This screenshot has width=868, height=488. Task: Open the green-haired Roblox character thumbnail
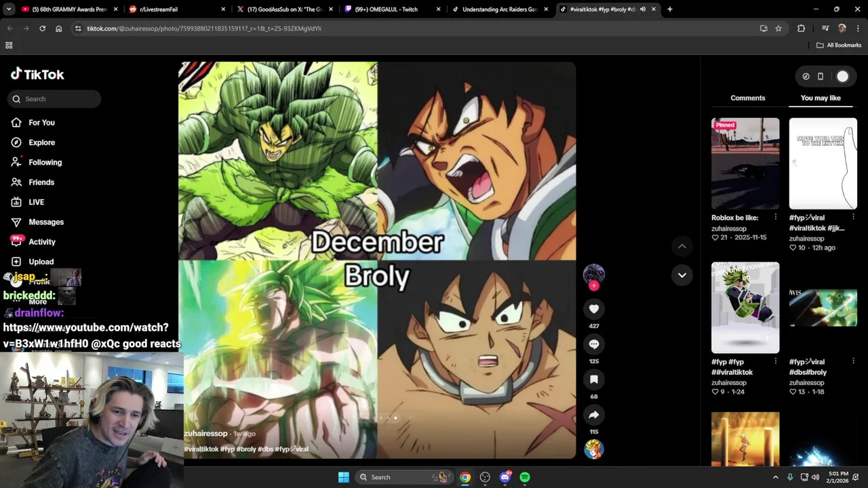tap(745, 308)
